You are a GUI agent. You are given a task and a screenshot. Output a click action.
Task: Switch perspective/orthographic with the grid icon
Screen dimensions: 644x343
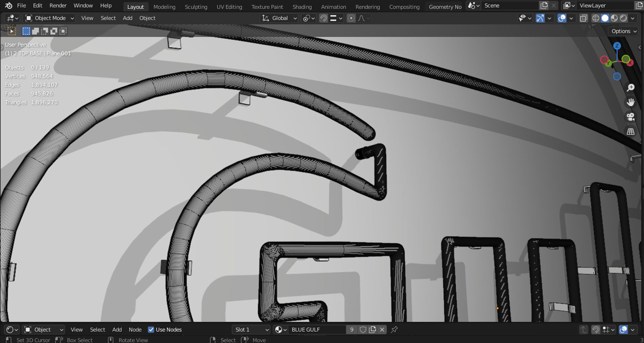pos(631,132)
